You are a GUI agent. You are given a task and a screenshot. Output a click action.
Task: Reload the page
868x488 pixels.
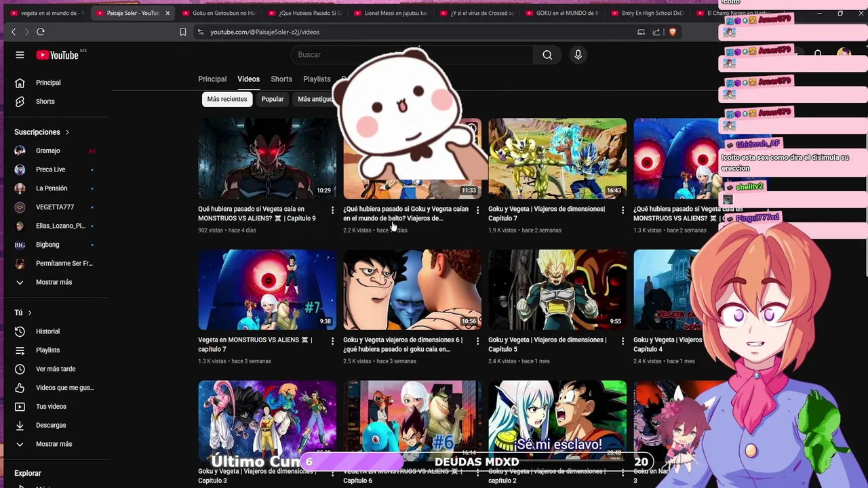[x=41, y=32]
